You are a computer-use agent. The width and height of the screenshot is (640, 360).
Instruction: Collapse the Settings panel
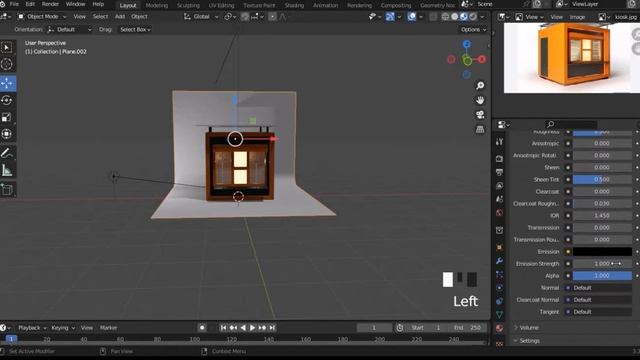[x=530, y=341]
